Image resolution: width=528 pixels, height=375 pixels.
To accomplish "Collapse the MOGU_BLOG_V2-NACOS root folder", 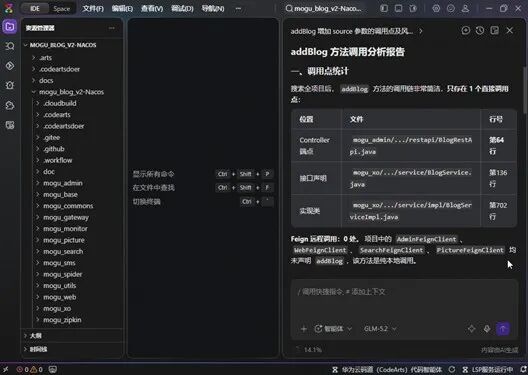I will (26, 45).
